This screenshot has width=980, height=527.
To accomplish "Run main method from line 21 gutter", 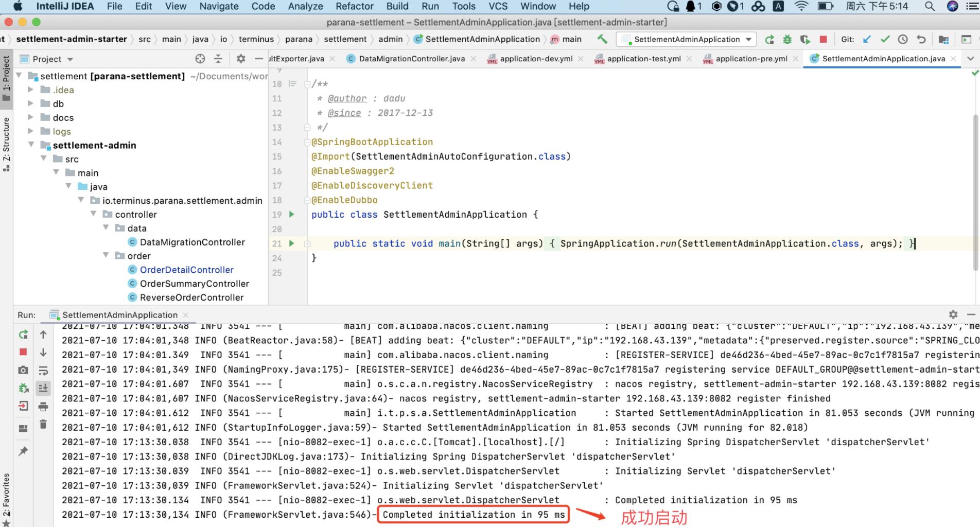I will (x=292, y=243).
